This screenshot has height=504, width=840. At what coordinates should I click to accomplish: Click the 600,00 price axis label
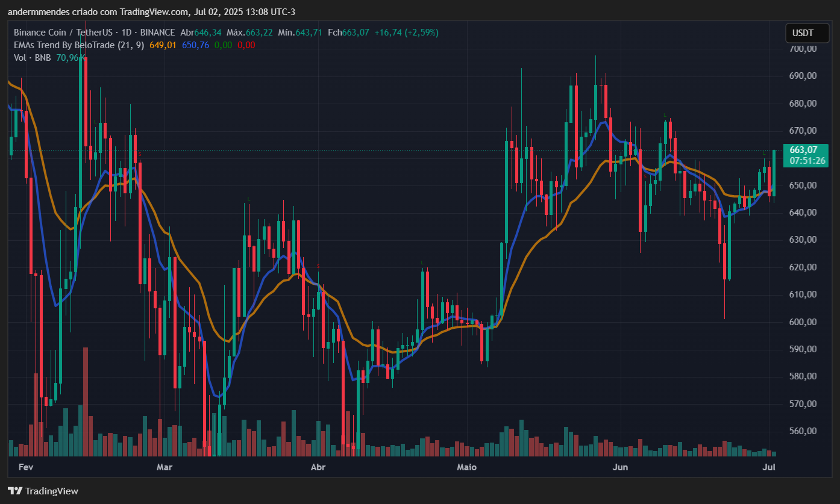pos(803,322)
